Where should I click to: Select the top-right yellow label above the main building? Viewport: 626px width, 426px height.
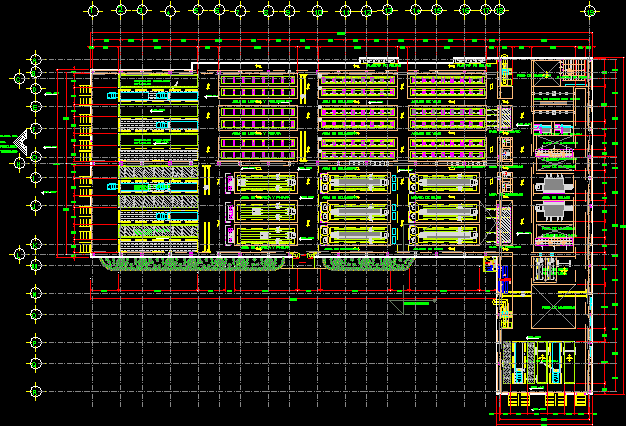[x=468, y=62]
